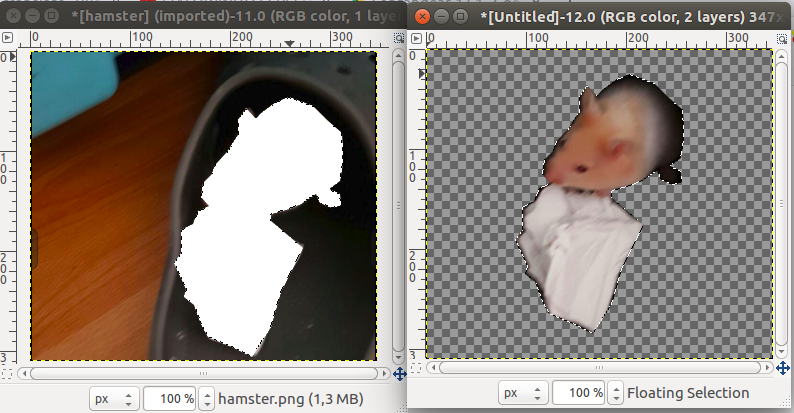Click navigation cross icon in hamster window
Viewport: 794px width, 413px height.
click(400, 374)
